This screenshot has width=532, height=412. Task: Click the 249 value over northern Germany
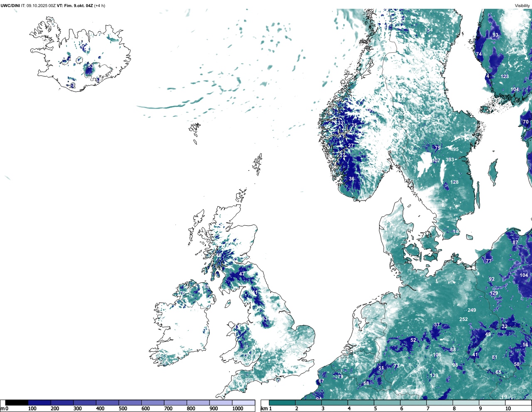[x=472, y=310]
